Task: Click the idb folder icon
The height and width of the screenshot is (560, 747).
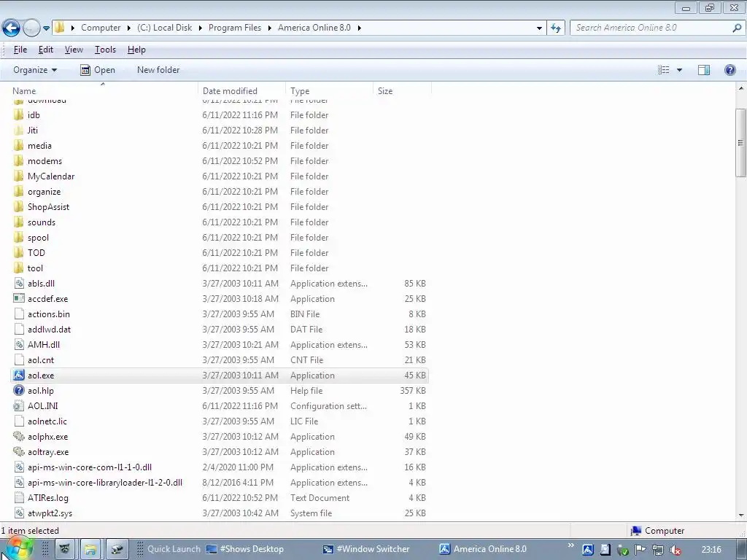Action: pos(18,114)
